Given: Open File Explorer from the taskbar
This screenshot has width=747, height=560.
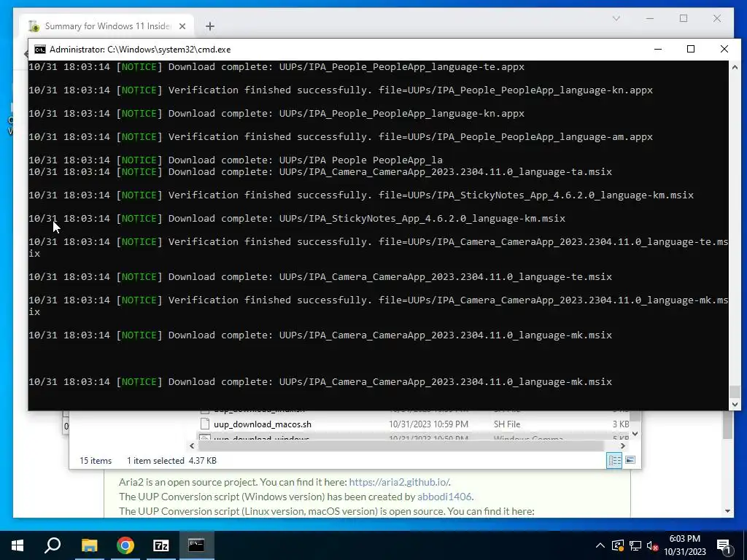Looking at the screenshot, I should [89, 545].
